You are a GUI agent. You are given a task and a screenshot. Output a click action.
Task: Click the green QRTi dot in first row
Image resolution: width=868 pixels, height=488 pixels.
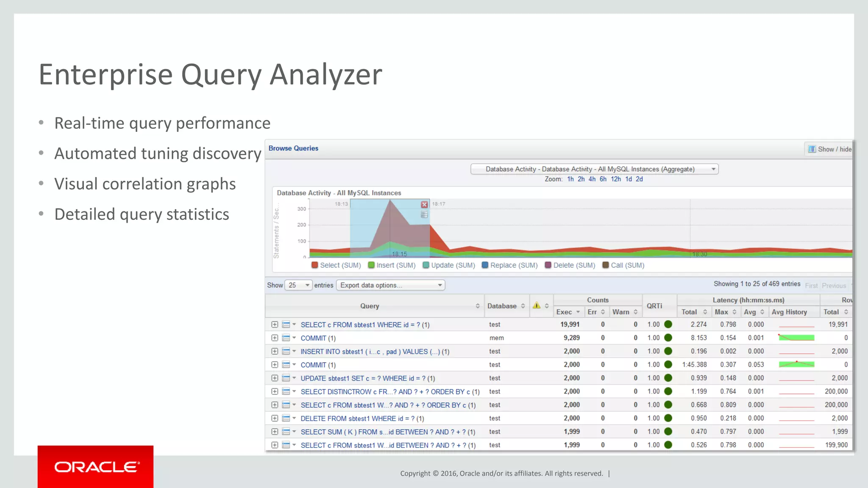[x=668, y=324]
